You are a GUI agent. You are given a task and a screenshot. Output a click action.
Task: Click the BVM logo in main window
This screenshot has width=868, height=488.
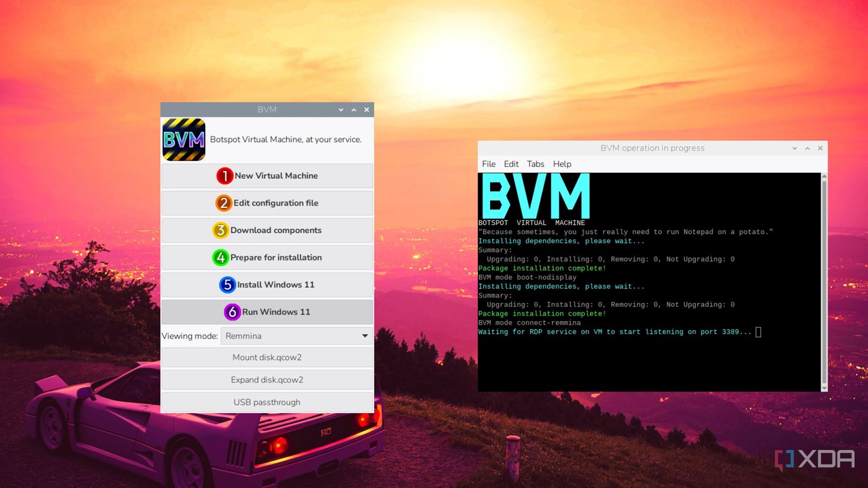tap(184, 139)
